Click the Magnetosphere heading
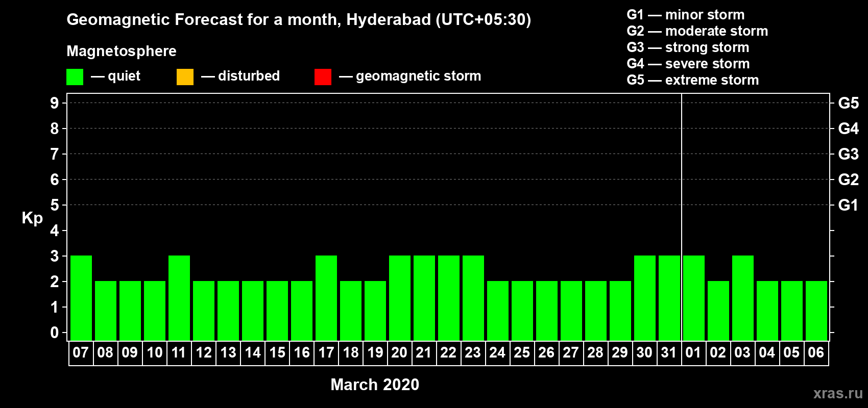 pyautogui.click(x=122, y=51)
